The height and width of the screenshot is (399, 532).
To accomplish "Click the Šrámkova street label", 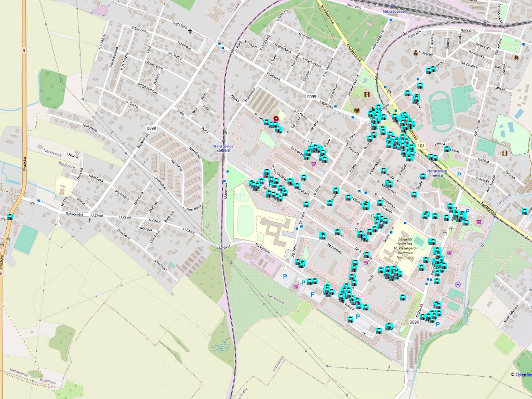I will 101,42.
